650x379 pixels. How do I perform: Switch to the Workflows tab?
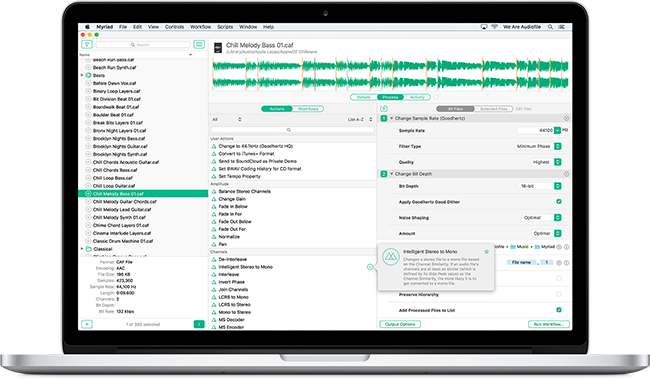308,109
